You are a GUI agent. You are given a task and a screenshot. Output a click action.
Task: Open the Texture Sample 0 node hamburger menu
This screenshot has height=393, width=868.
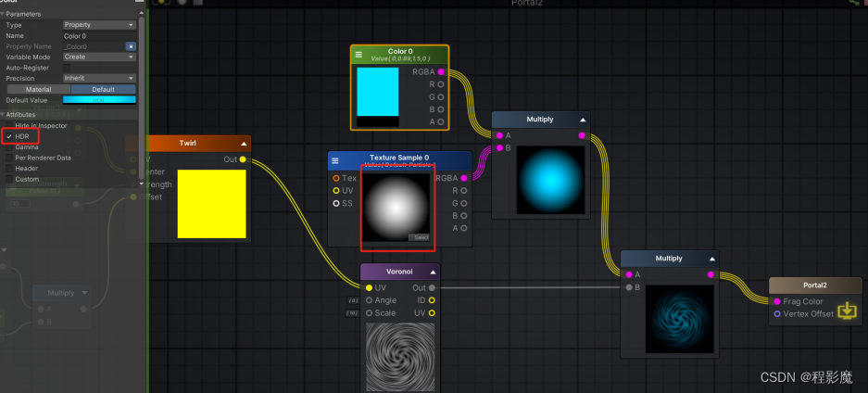[x=335, y=161]
